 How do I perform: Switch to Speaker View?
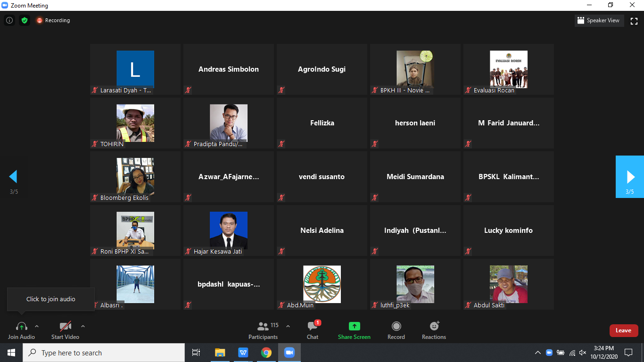(598, 21)
